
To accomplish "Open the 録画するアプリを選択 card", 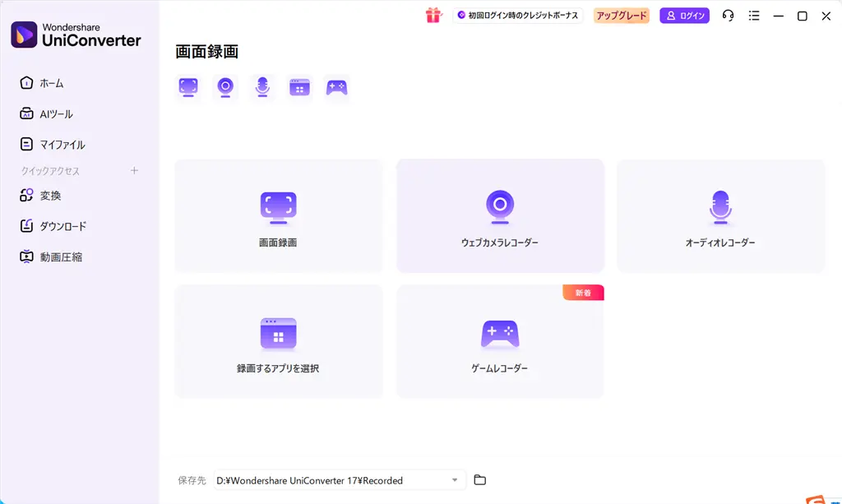I will point(278,340).
